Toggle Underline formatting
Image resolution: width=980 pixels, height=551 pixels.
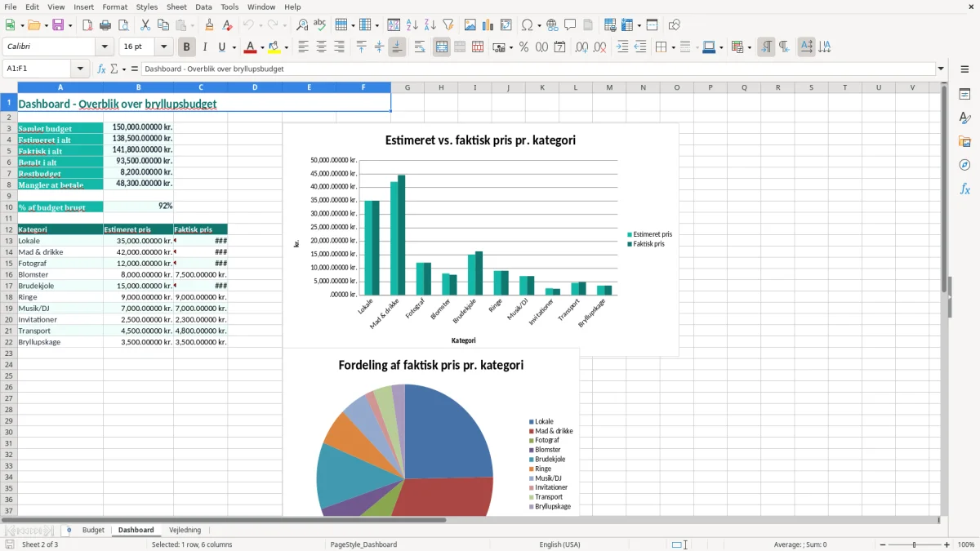coord(221,47)
